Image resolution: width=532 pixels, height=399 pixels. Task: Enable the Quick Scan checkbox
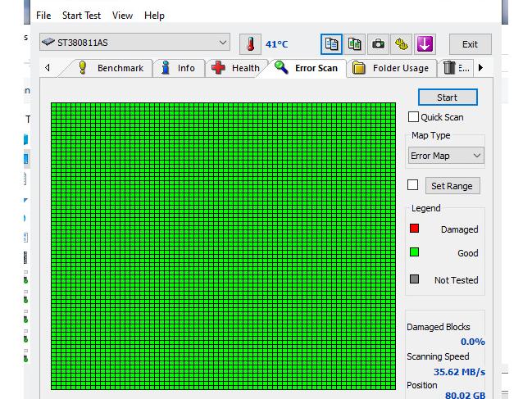pos(413,117)
